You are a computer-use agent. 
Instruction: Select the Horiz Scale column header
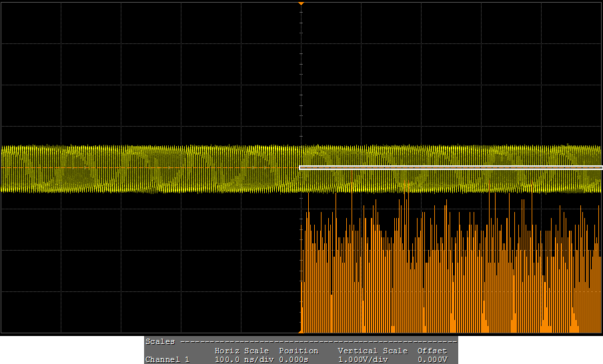click(241, 351)
